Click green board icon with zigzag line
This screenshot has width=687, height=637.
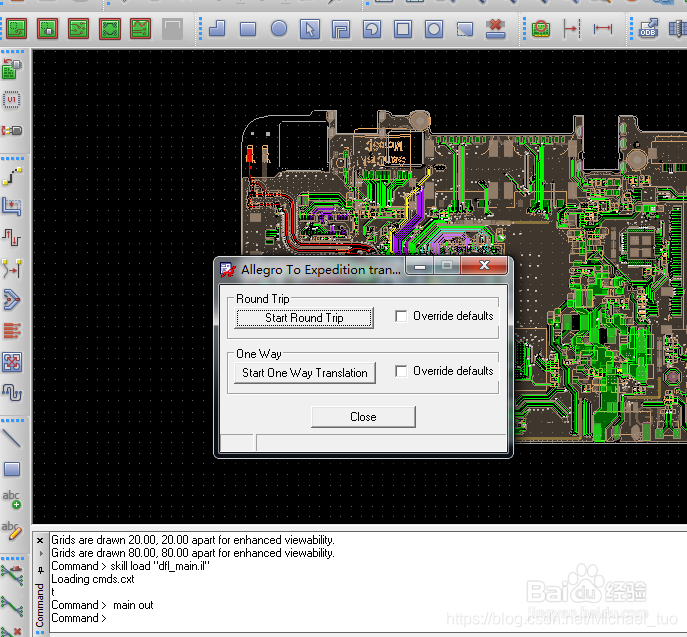tap(141, 29)
